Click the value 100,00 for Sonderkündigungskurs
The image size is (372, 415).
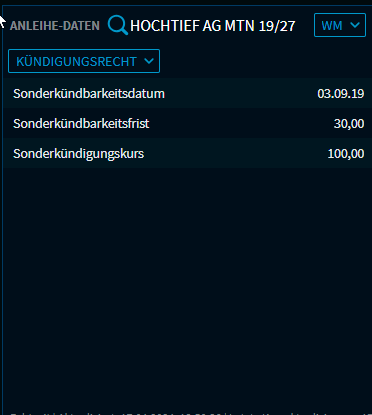(x=346, y=154)
